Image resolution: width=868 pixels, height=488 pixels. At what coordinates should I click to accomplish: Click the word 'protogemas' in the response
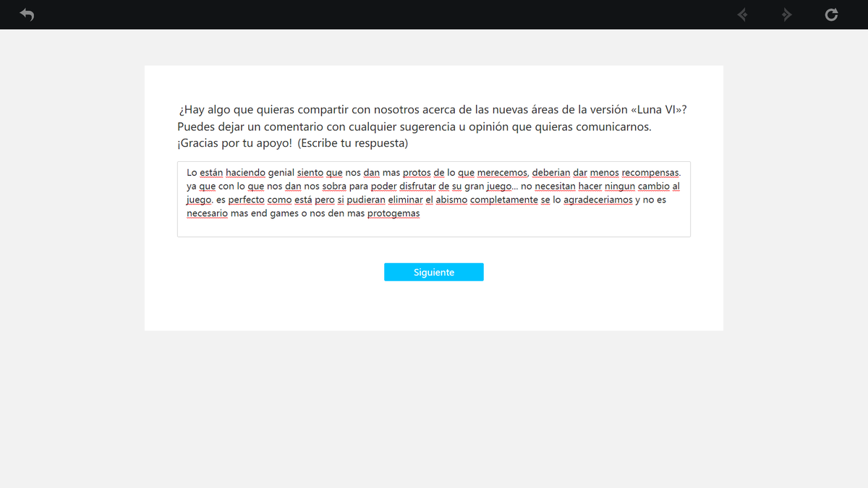coord(393,214)
